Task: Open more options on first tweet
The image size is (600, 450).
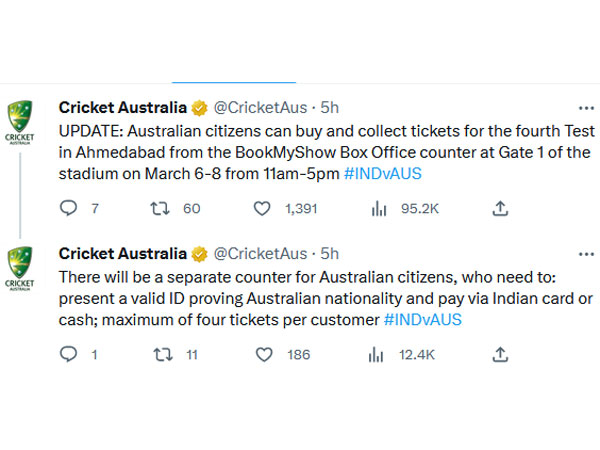Action: click(x=587, y=107)
